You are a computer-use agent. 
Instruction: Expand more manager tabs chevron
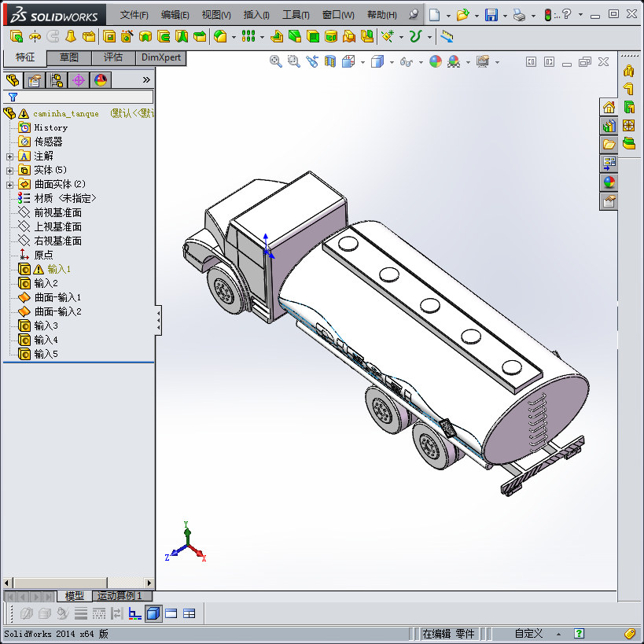(146, 79)
